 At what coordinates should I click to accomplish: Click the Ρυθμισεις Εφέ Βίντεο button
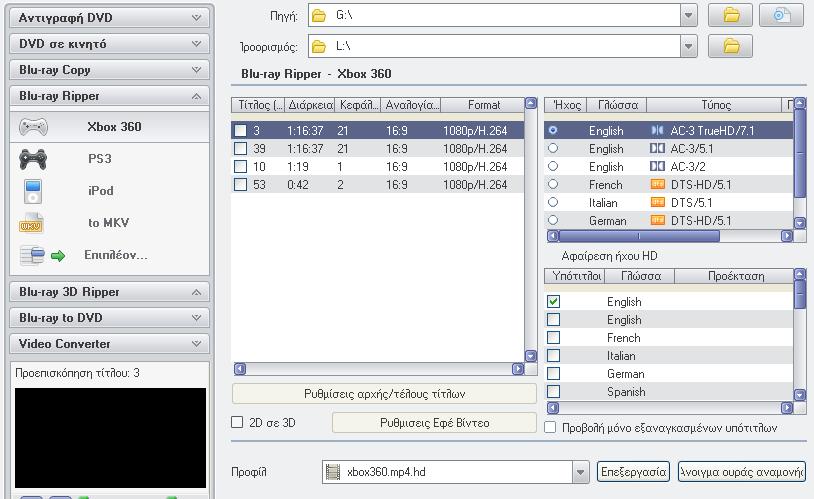tap(434, 423)
